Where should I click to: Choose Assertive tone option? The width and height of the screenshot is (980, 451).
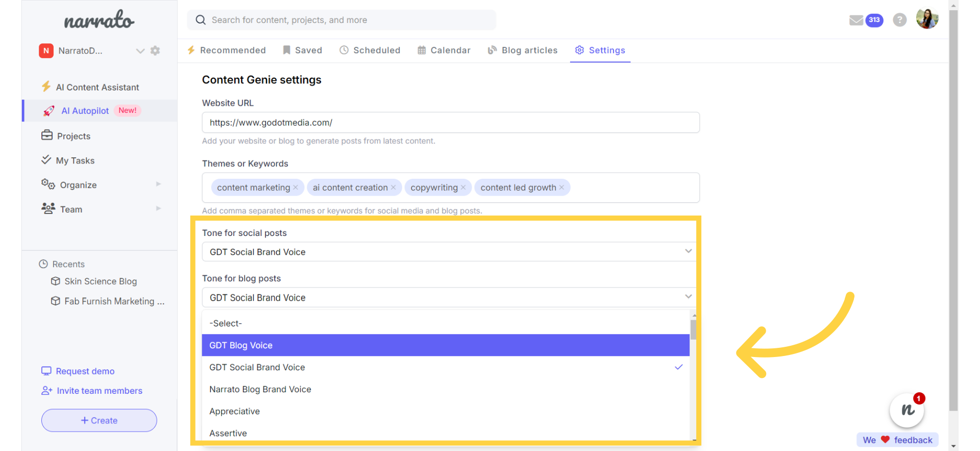[x=446, y=432]
